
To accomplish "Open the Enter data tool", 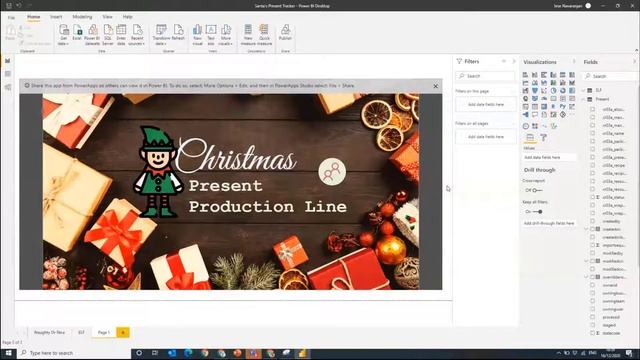I will pyautogui.click(x=121, y=35).
